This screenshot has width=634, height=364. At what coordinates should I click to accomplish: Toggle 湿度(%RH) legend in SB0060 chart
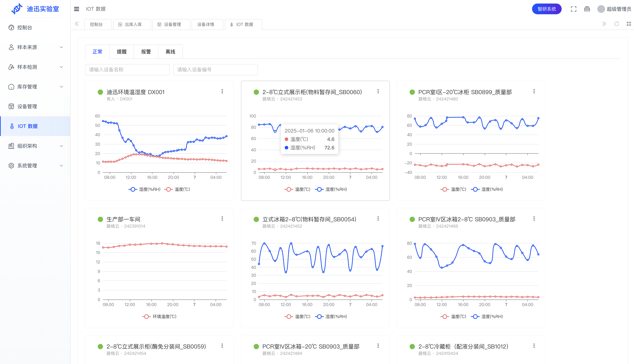[331, 190]
